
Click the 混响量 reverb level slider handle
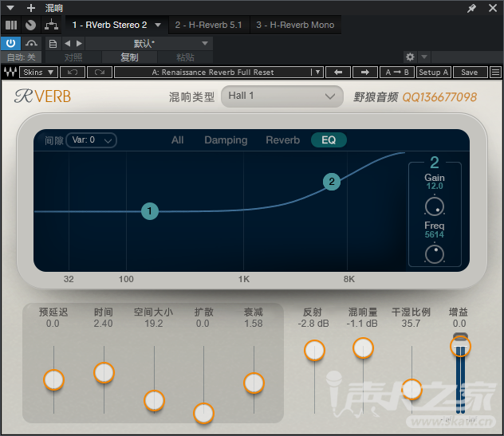coord(363,348)
